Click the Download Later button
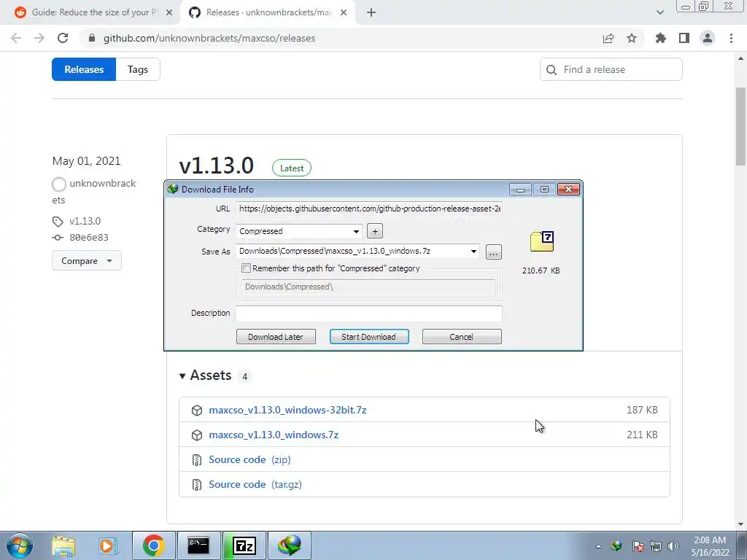This screenshot has height=560, width=747. (x=276, y=337)
